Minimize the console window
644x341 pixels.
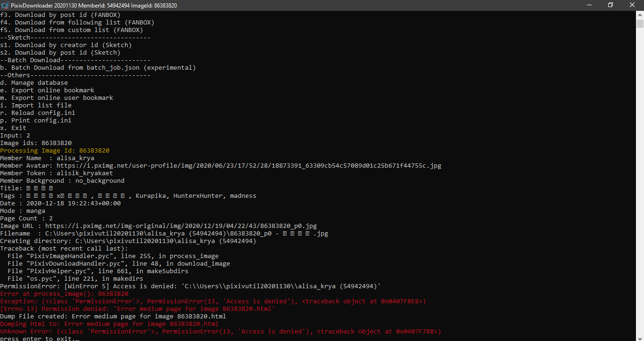(x=589, y=5)
